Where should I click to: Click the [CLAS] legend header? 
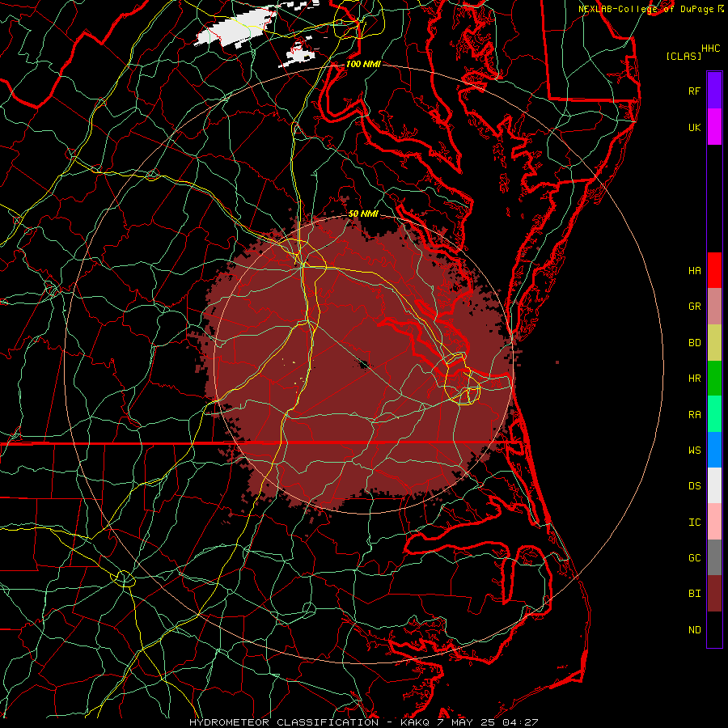coord(684,56)
